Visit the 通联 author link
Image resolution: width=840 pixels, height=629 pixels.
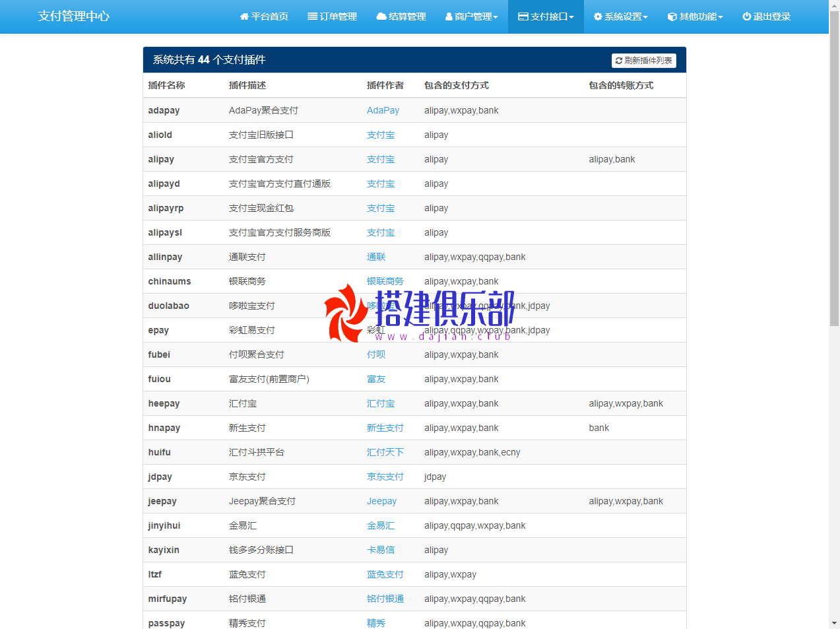pyautogui.click(x=376, y=257)
